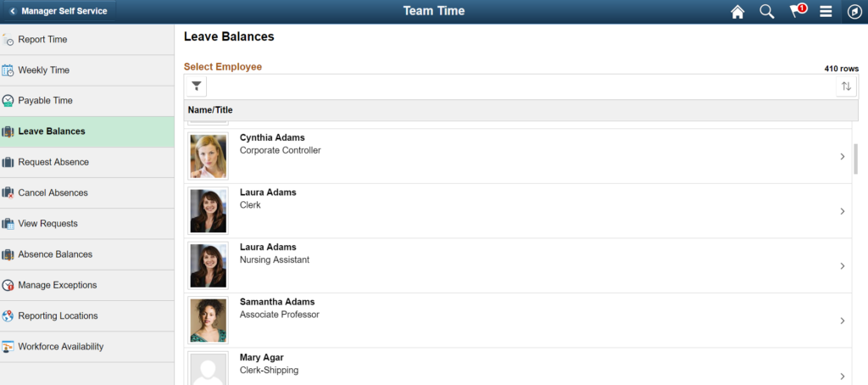Select Laura Adams Clerk name
Viewport: 868px width, 385px height.
tap(268, 192)
